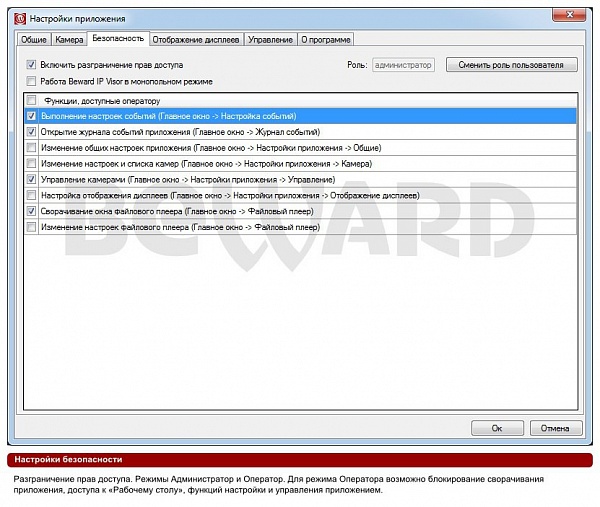Select row text Управление камерами
The width and height of the screenshot is (600, 507).
coord(188,179)
